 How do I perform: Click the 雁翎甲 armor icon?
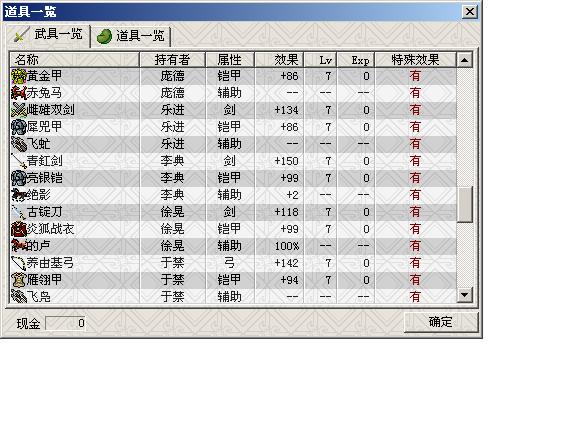[18, 280]
